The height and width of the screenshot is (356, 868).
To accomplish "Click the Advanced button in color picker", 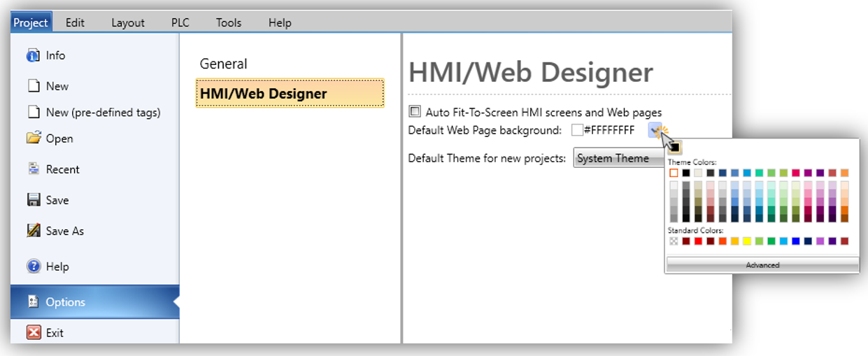I will (x=762, y=265).
